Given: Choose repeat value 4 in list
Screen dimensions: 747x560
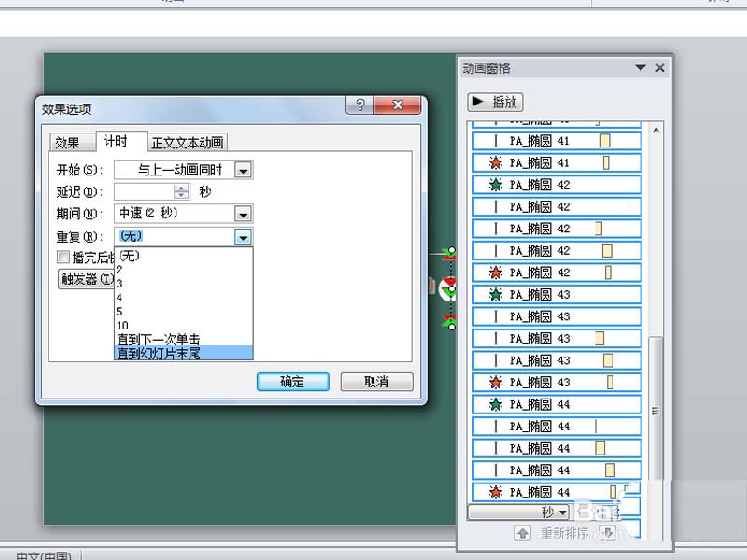Looking at the screenshot, I should point(183,298).
